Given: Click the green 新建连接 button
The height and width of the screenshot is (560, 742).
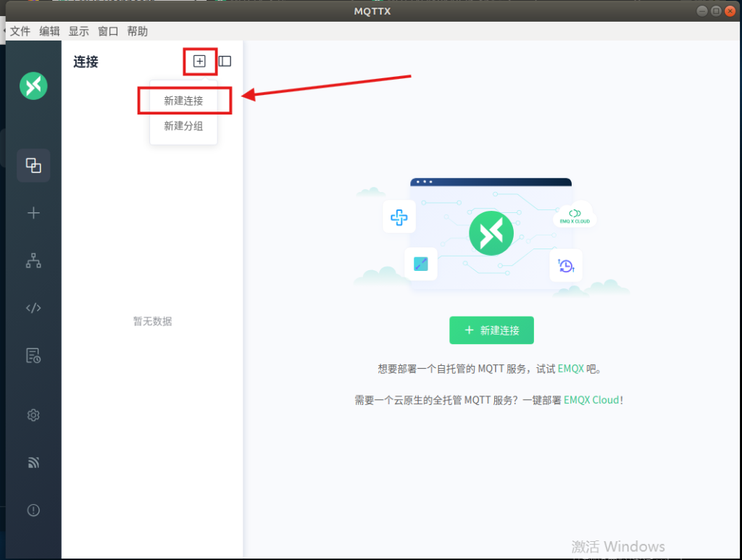Looking at the screenshot, I should [x=491, y=330].
